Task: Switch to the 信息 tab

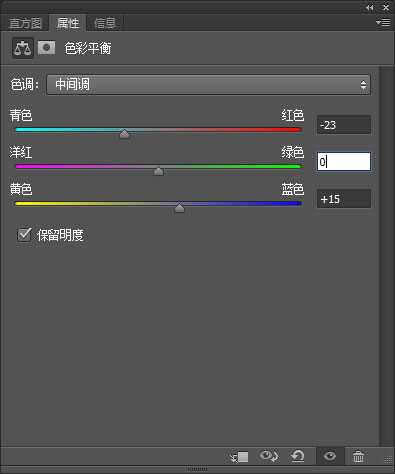Action: (105, 23)
